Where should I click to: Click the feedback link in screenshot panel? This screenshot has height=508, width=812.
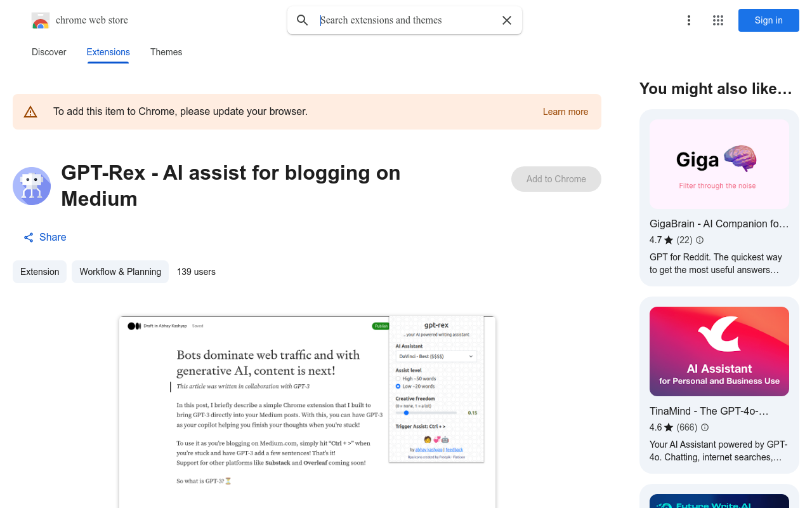pos(454,450)
